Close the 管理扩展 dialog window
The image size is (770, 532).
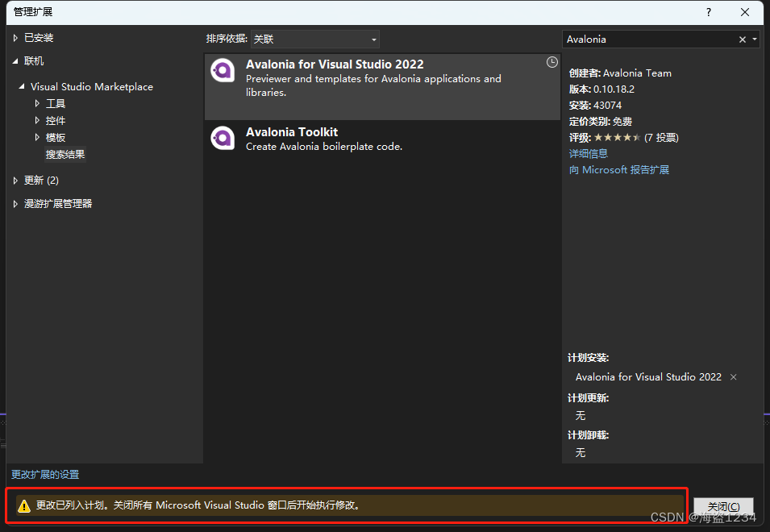click(745, 12)
